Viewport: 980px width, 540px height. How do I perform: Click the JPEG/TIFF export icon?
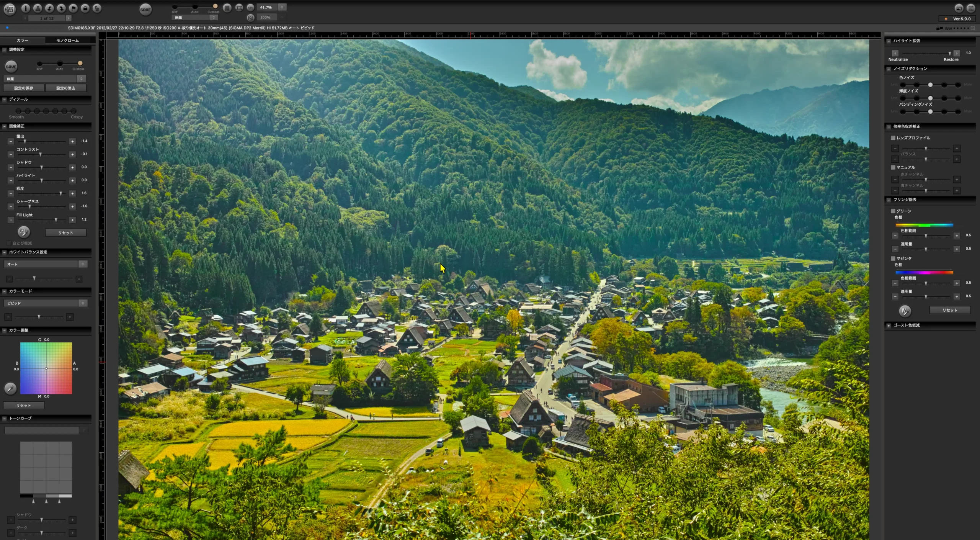point(10,8)
